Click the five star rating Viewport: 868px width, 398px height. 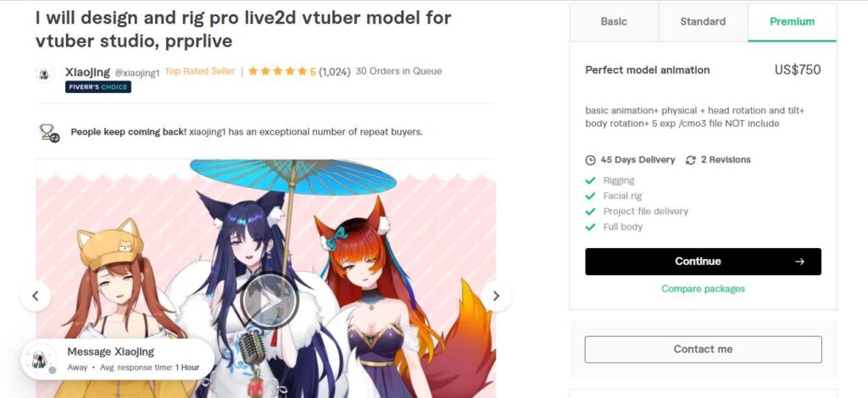click(x=281, y=71)
